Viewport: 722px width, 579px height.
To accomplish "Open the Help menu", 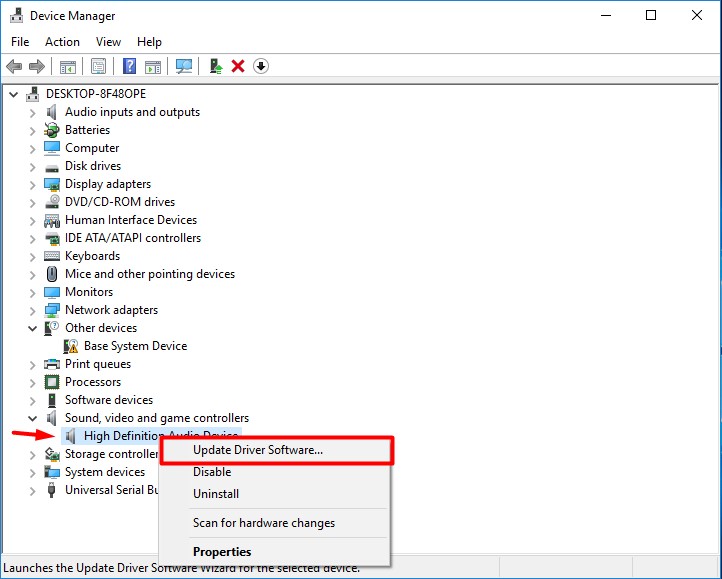I will [149, 42].
